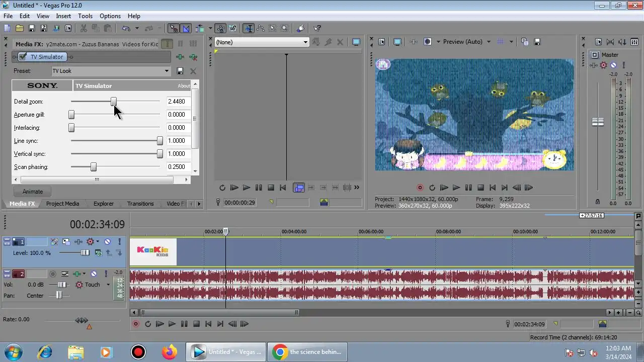This screenshot has height=362, width=644.
Task: Mute audio track 2
Action: point(94,274)
